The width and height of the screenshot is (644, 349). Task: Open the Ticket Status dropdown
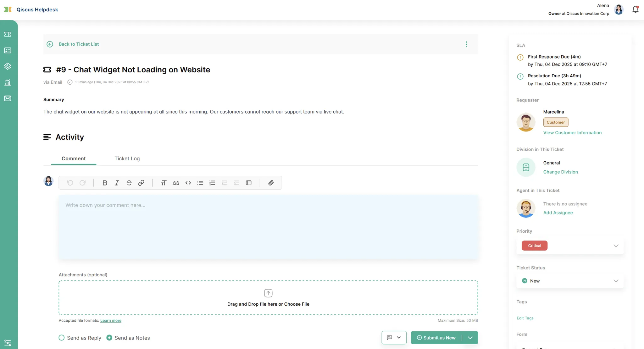point(616,281)
